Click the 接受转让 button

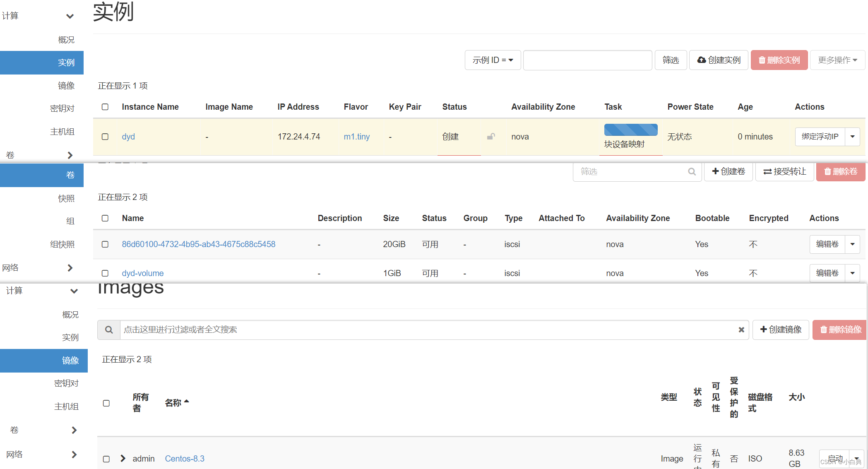click(x=785, y=172)
